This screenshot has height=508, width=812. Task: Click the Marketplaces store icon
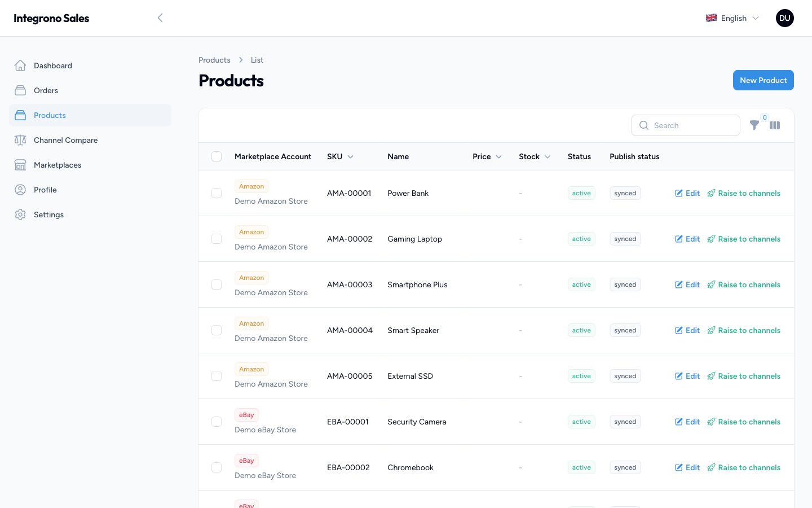coord(20,165)
